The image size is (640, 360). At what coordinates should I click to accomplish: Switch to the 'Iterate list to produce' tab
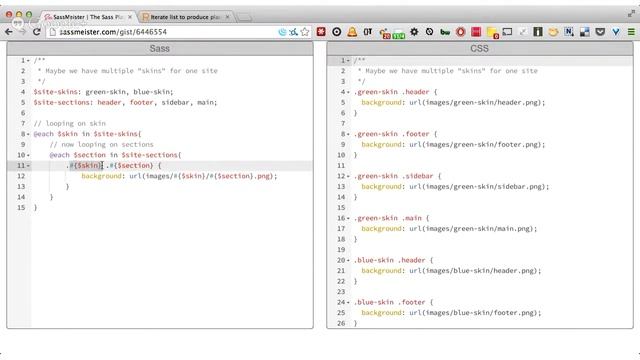(185, 17)
